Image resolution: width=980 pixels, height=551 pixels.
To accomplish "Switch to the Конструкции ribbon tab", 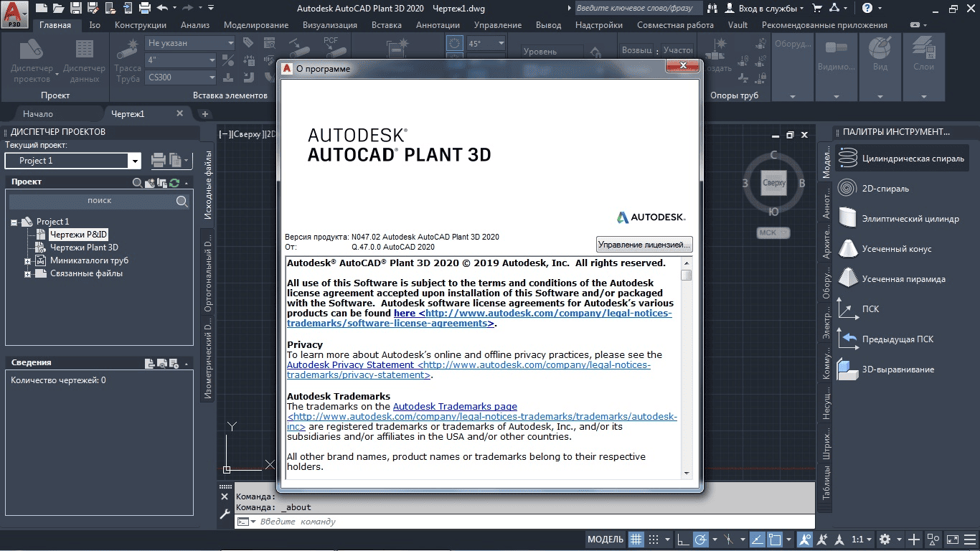I will tap(141, 25).
